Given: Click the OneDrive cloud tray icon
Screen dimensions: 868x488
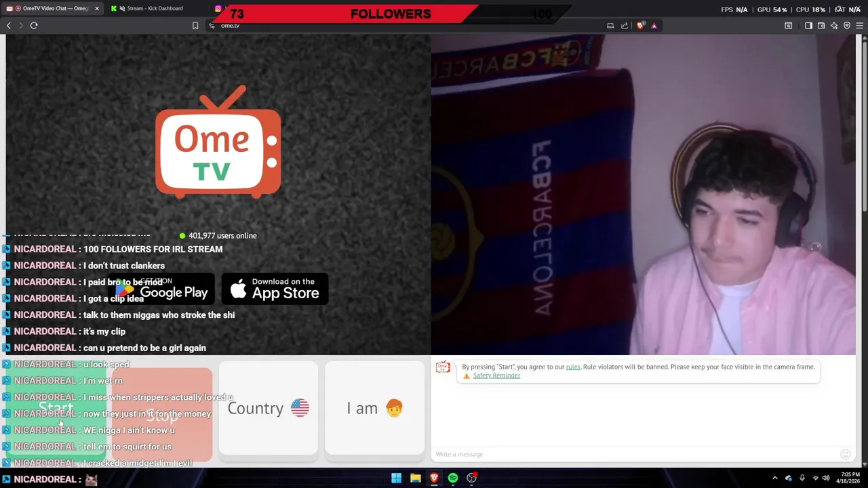Looking at the screenshot, I should click(789, 478).
